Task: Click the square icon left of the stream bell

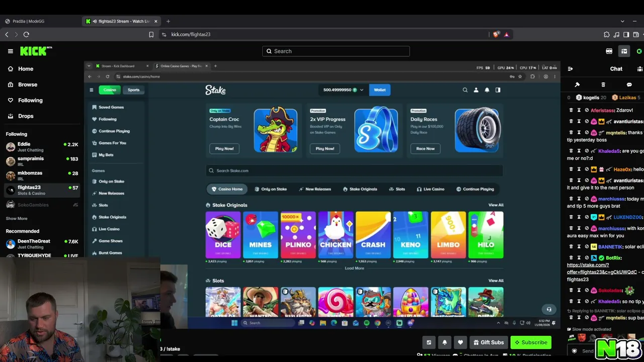Action: (429, 342)
